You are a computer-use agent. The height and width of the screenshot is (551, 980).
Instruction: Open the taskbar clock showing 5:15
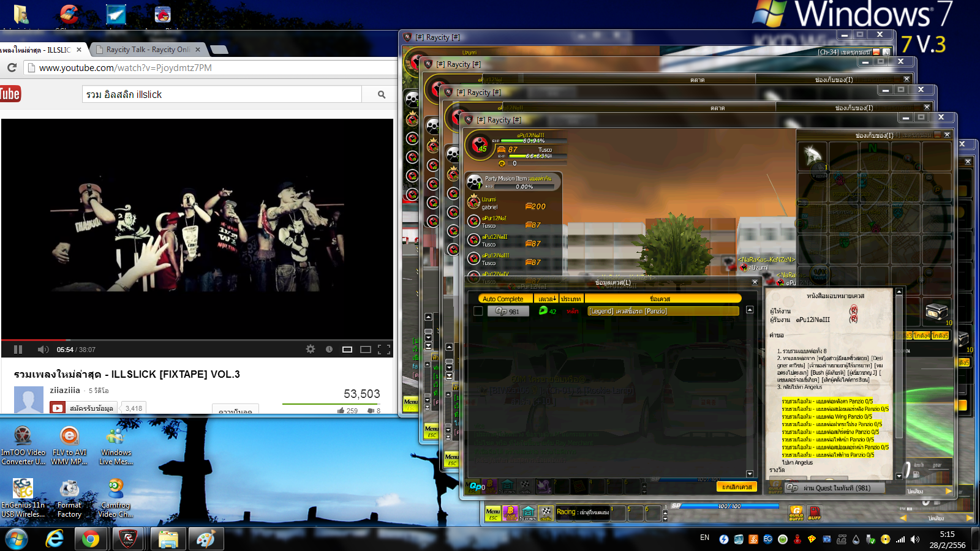(x=947, y=539)
